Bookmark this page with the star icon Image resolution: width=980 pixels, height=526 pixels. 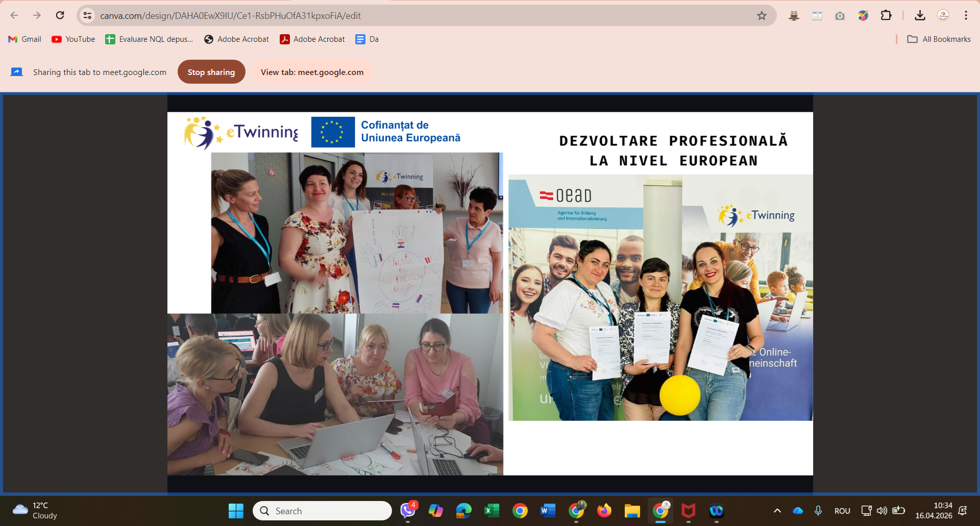(x=762, y=16)
